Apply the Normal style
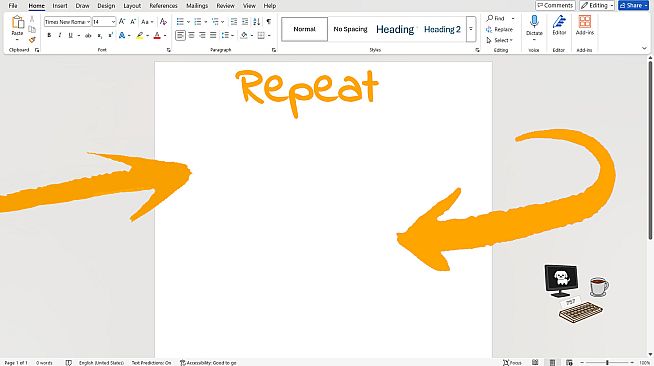 (304, 29)
